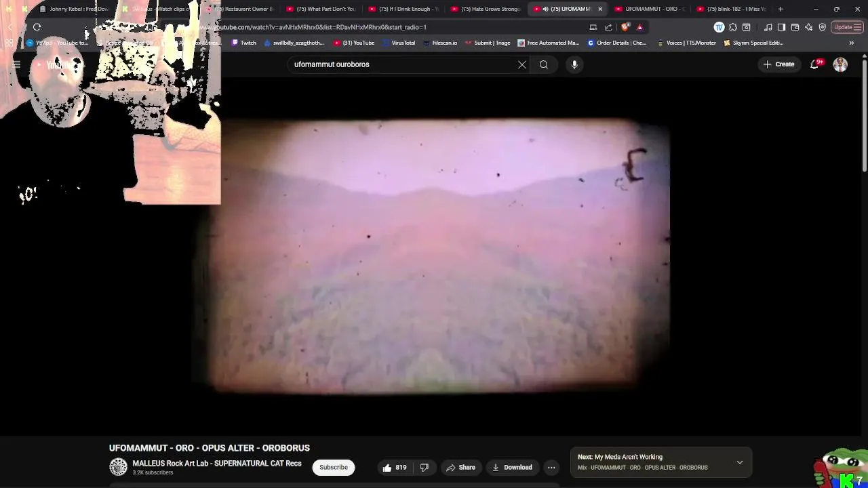Click the MALLEUS Rock Art Lab channel name
Screen dimensions: 868x488
tap(217, 464)
